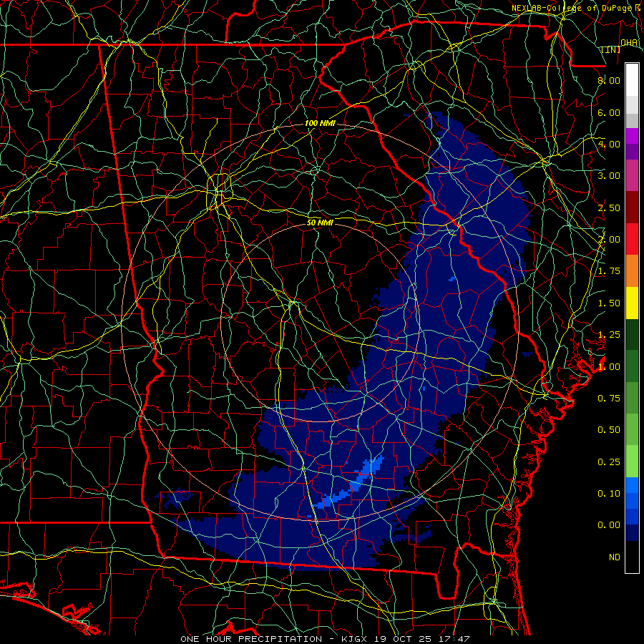The height and width of the screenshot is (644, 644).
Task: Click the 3.00 legend value
Action: pyautogui.click(x=609, y=176)
